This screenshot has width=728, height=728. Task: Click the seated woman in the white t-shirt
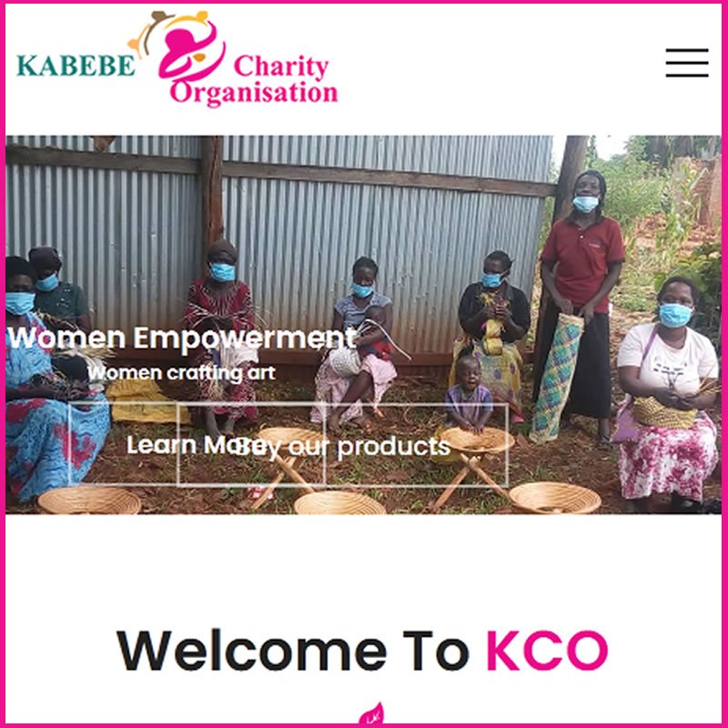[x=665, y=391]
